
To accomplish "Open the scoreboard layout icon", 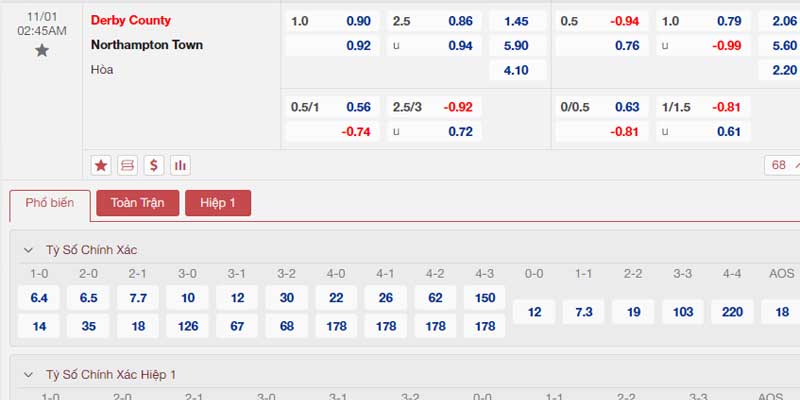I will 128,165.
